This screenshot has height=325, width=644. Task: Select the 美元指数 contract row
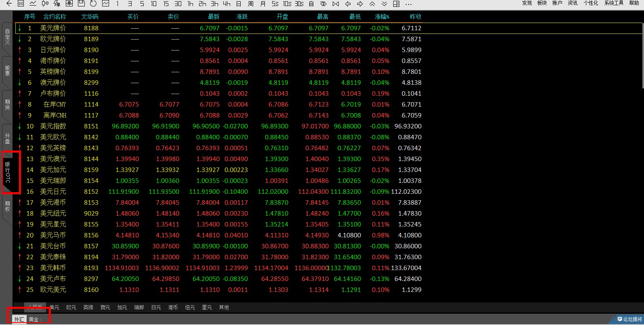click(x=329, y=126)
